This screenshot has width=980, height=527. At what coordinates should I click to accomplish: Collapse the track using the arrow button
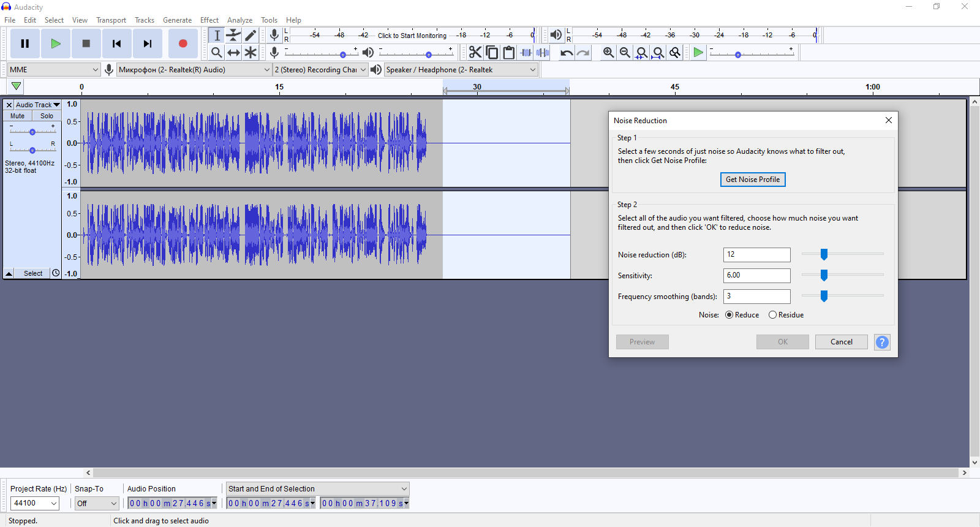pyautogui.click(x=9, y=273)
